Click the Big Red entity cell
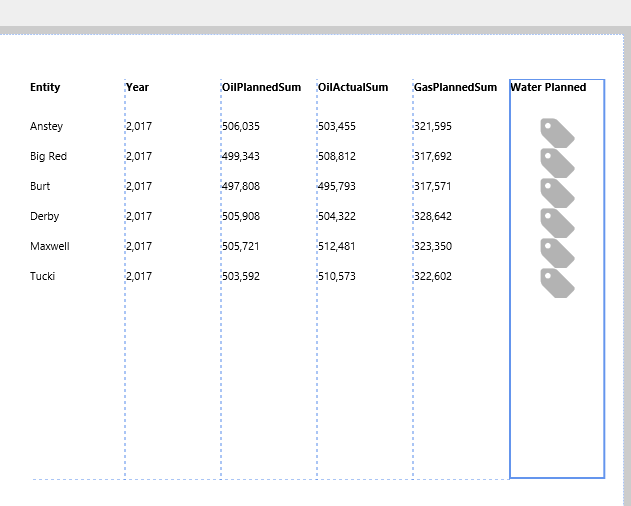631x506 pixels. (48, 156)
